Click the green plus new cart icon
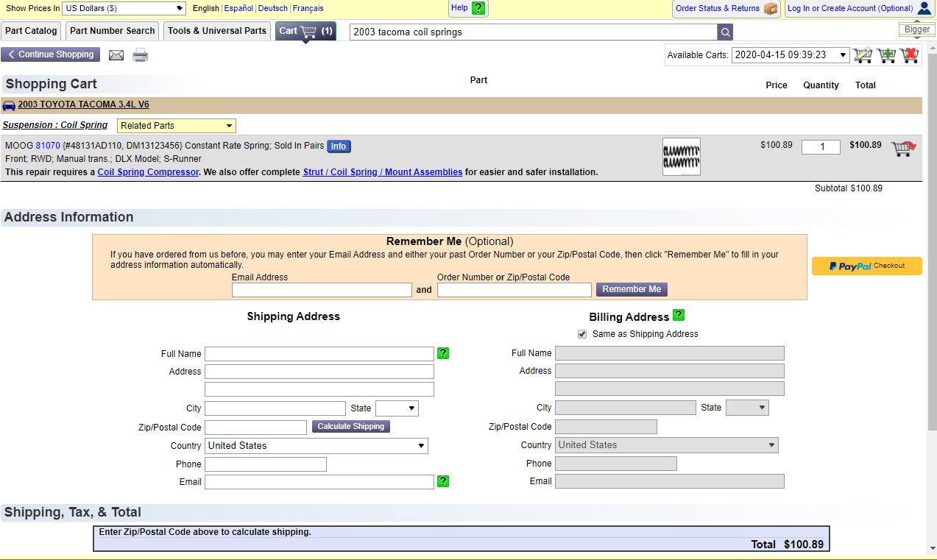This screenshot has height=560, width=937. 886,55
